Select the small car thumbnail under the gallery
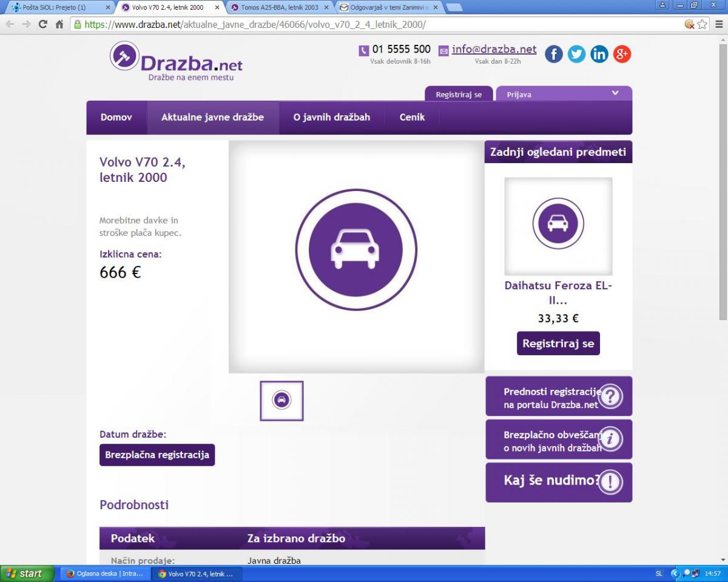The height and width of the screenshot is (582, 728). [281, 401]
